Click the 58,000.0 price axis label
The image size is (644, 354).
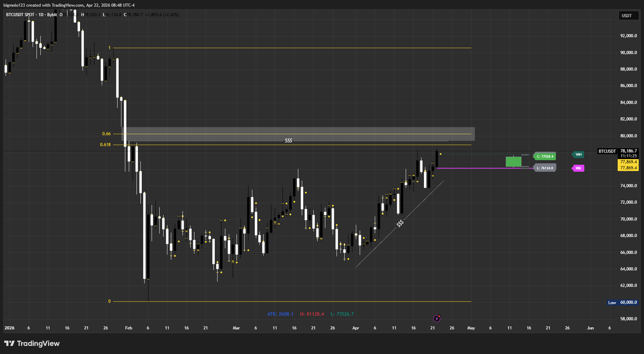coord(628,319)
